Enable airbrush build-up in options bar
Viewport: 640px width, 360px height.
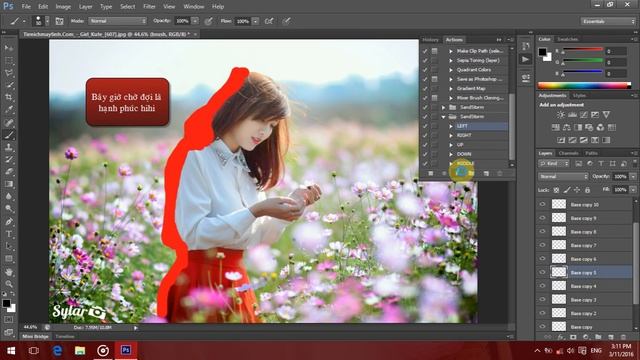pyautogui.click(x=269, y=21)
